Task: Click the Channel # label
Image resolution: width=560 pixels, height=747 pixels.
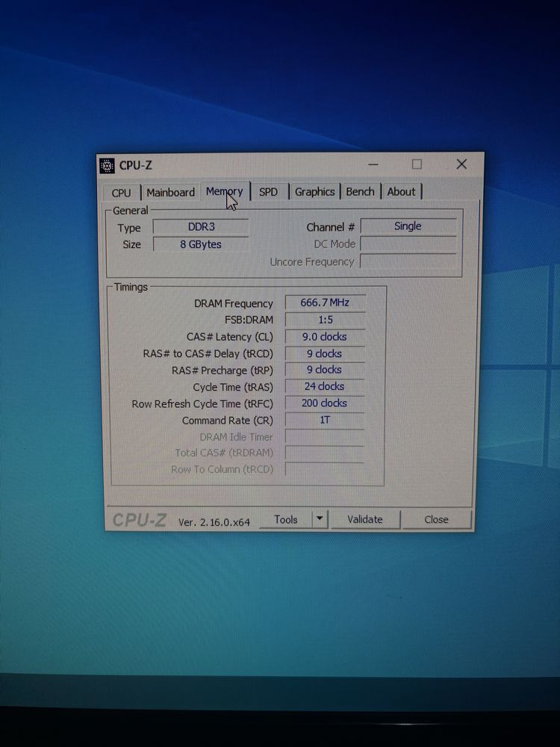Action: pyautogui.click(x=331, y=228)
